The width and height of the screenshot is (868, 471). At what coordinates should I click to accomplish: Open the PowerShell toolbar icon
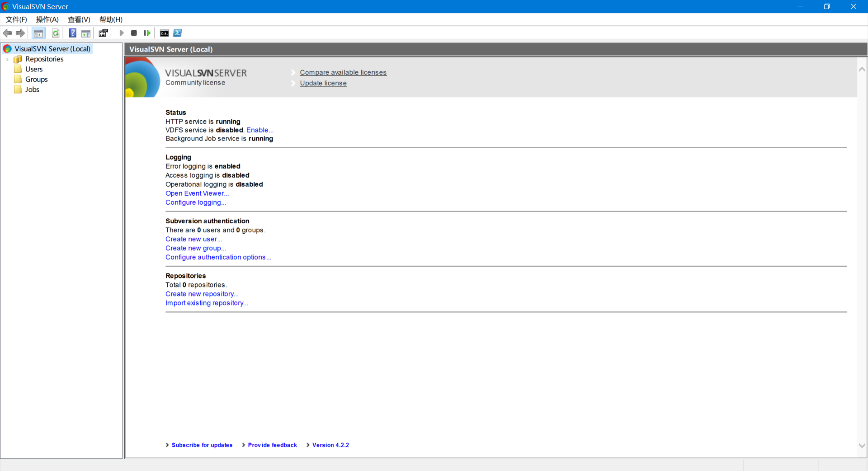tap(178, 33)
